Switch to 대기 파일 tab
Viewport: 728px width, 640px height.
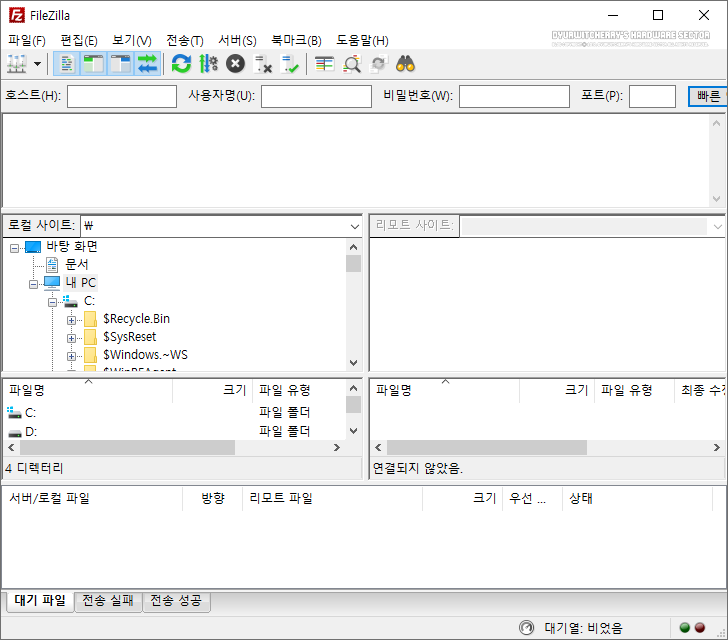point(40,601)
